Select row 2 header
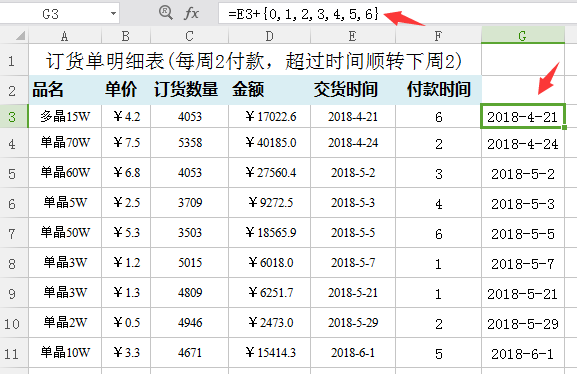 pyautogui.click(x=14, y=91)
